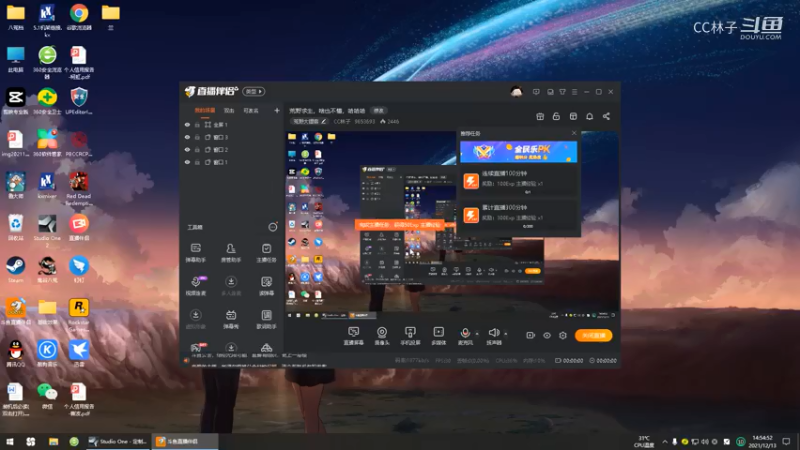This screenshot has width=800, height=450.
Task: Open the hamburger menu in the title bar
Action: (574, 92)
